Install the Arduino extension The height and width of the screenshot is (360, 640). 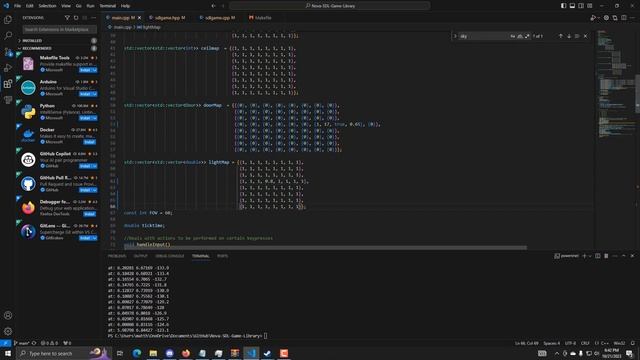[85, 94]
